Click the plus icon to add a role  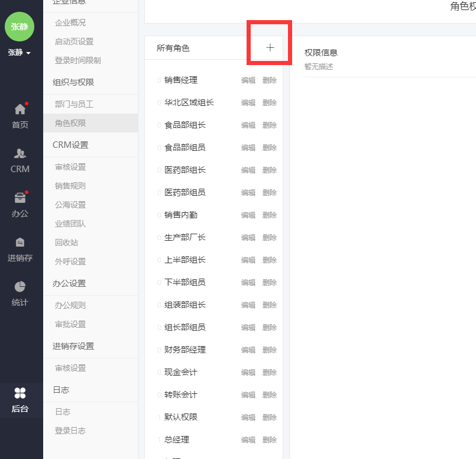pyautogui.click(x=270, y=47)
